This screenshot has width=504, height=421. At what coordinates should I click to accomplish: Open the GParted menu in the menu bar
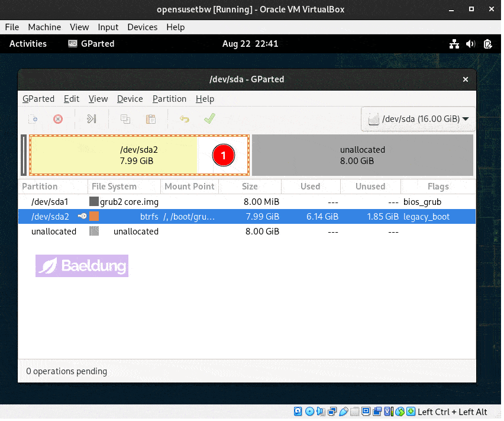[38, 99]
